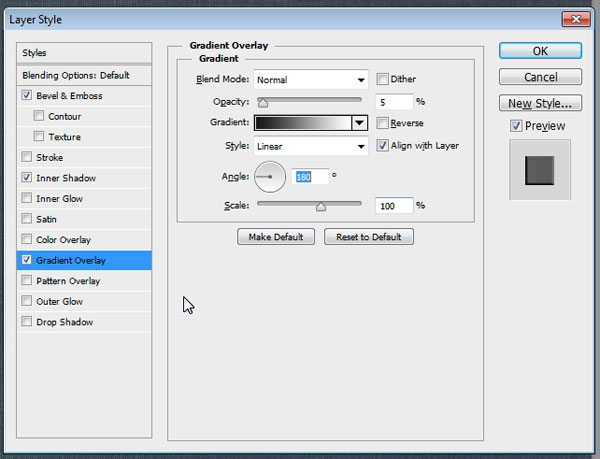The height and width of the screenshot is (459, 600).
Task: Open the Blend Mode dropdown
Action: 311,80
